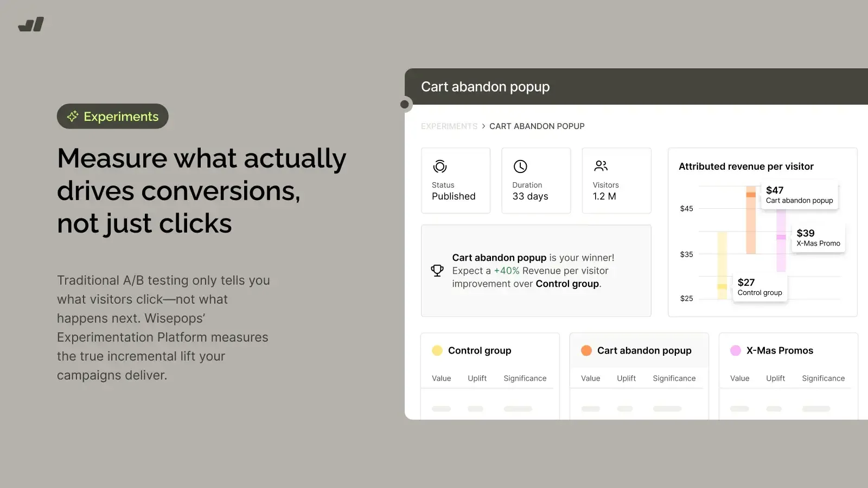The height and width of the screenshot is (488, 868).
Task: Select the $39 X-Mas Promo chart label
Action: click(818, 238)
